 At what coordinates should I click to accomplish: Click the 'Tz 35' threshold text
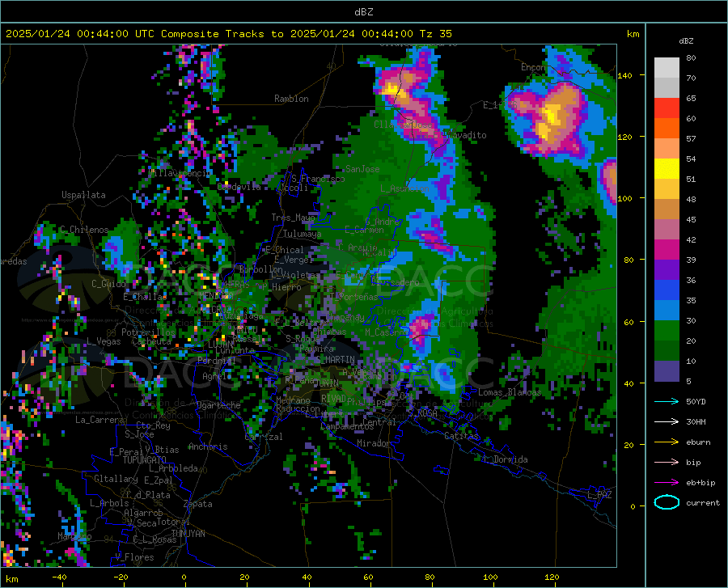(435, 34)
